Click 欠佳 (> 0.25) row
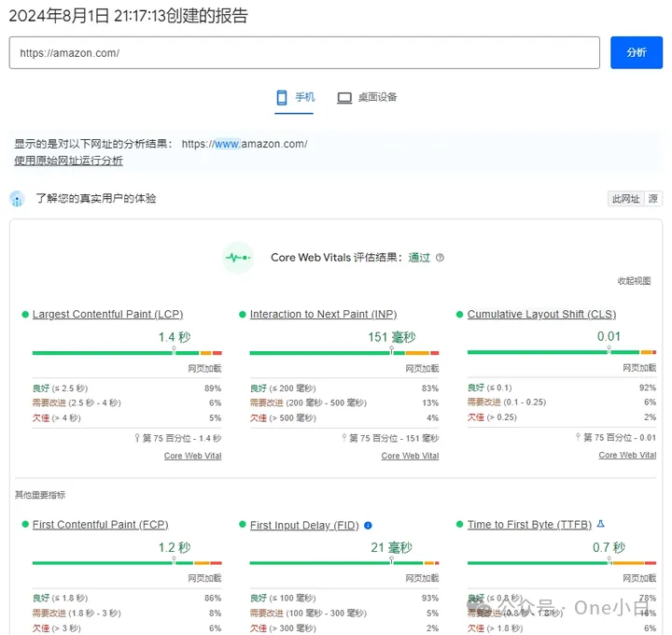This screenshot has height=635, width=672. pyautogui.click(x=562, y=417)
